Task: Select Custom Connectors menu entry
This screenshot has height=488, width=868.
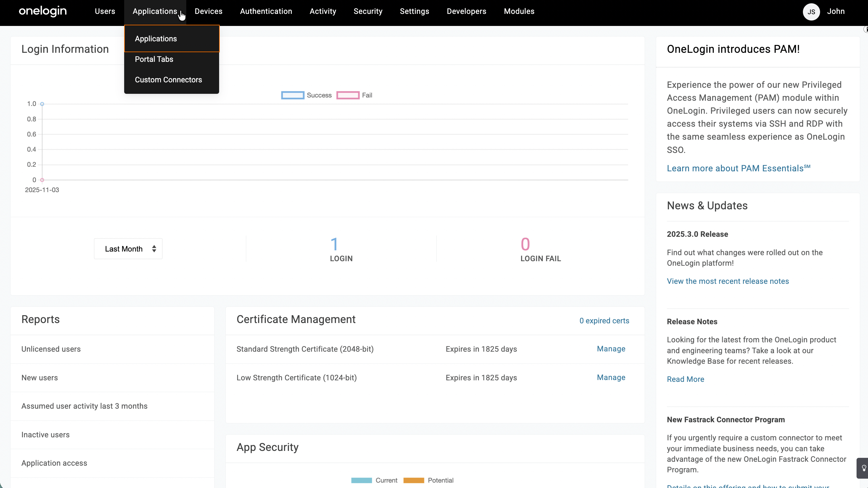Action: coord(168,80)
